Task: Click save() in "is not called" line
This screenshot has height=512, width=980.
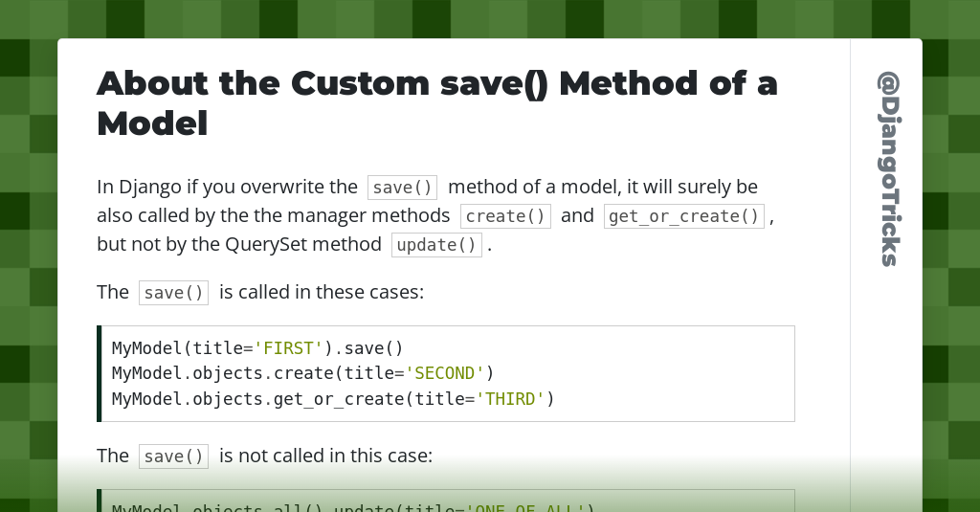Action: (x=173, y=457)
